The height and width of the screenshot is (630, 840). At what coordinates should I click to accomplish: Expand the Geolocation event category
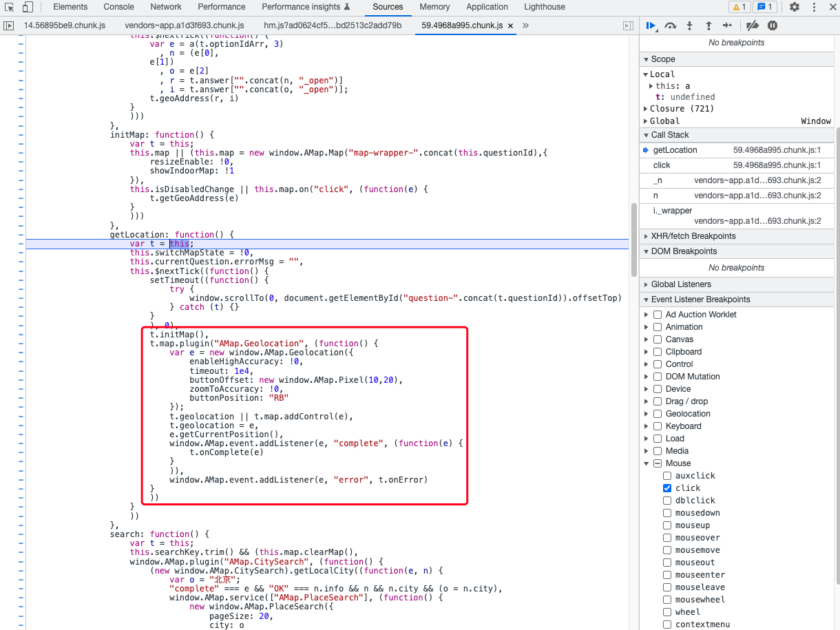point(647,414)
